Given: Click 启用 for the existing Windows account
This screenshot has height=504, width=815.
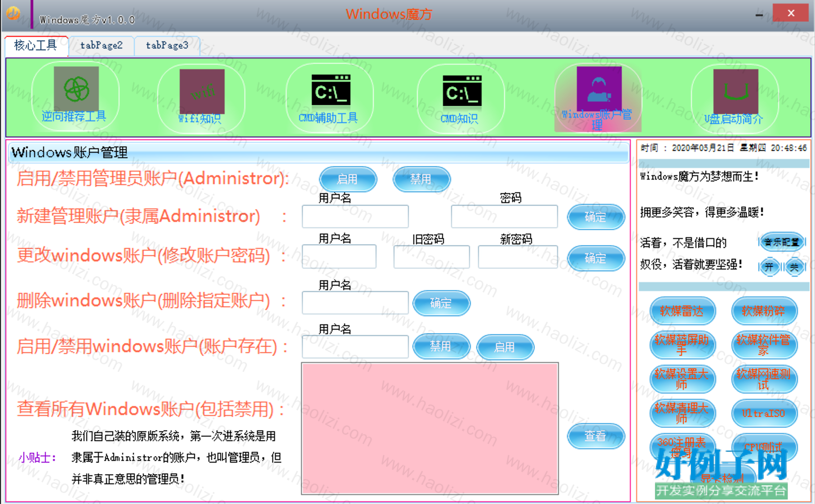Looking at the screenshot, I should pyautogui.click(x=505, y=347).
